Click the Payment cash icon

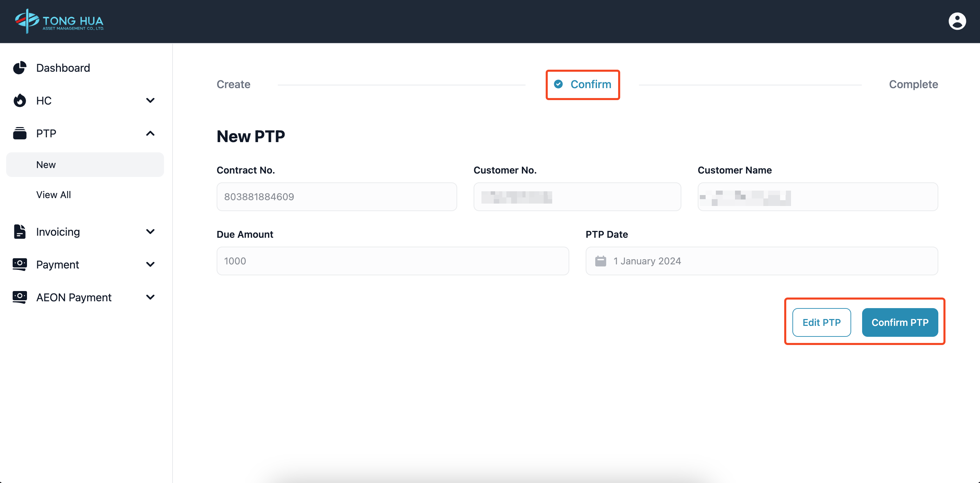click(x=20, y=264)
